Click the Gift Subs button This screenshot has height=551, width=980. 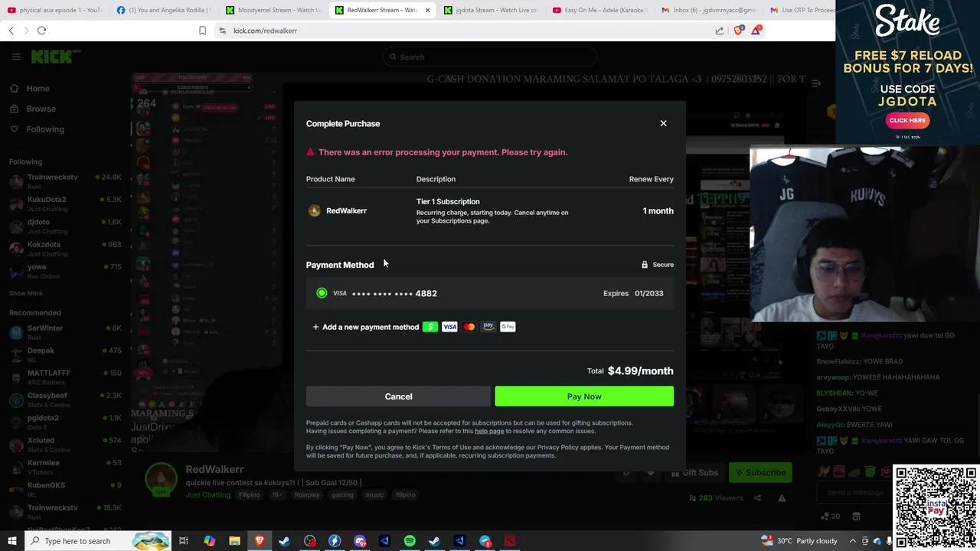694,473
